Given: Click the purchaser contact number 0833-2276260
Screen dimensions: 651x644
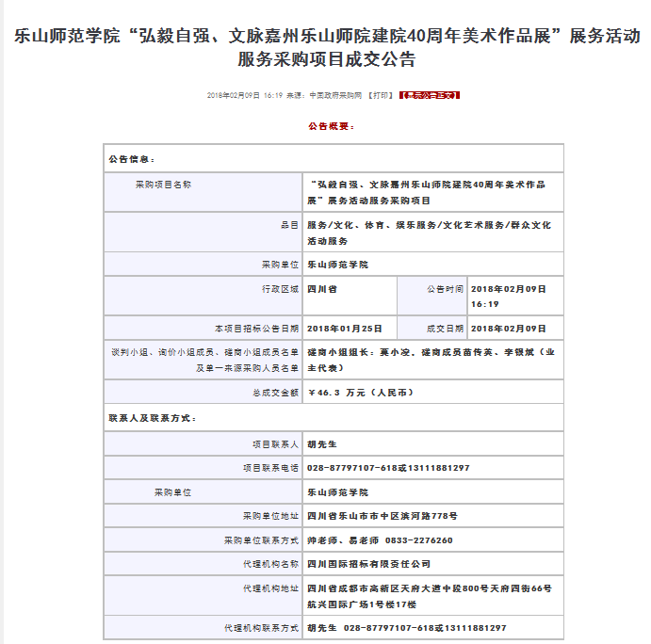Looking at the screenshot, I should [x=418, y=540].
